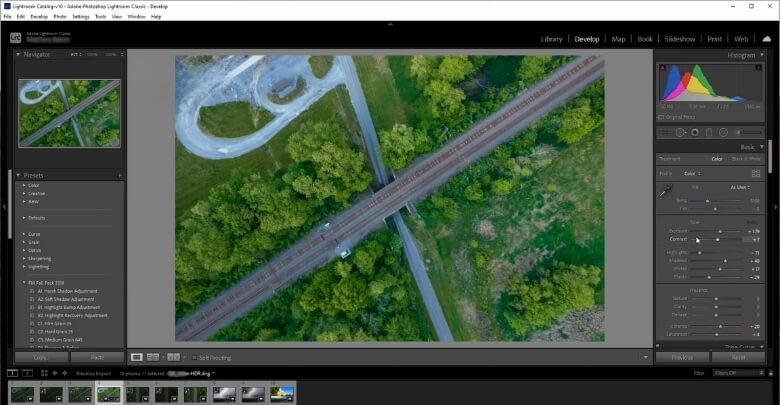The image size is (780, 405).
Task: Click the Exposure slider handle
Action: (720, 231)
